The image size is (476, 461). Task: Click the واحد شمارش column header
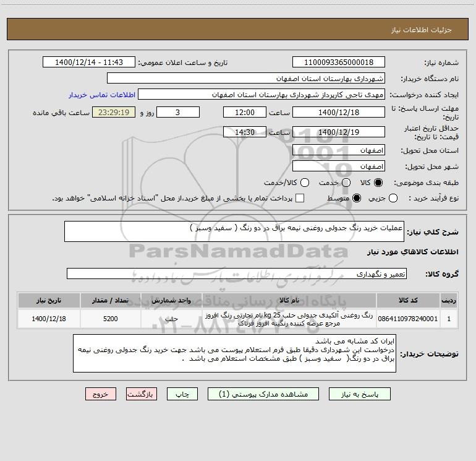pyautogui.click(x=171, y=300)
